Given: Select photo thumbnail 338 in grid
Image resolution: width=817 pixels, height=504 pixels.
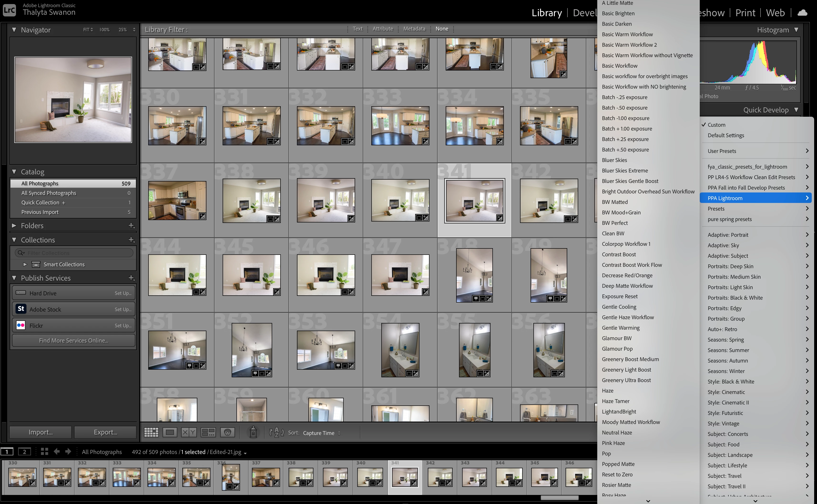Looking at the screenshot, I should click(251, 200).
